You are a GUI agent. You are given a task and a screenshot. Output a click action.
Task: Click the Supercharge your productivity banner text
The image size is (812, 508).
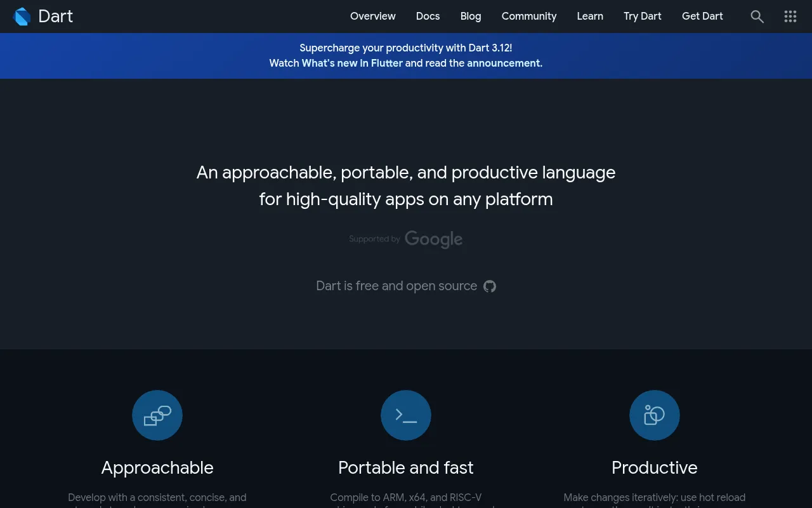click(x=406, y=48)
